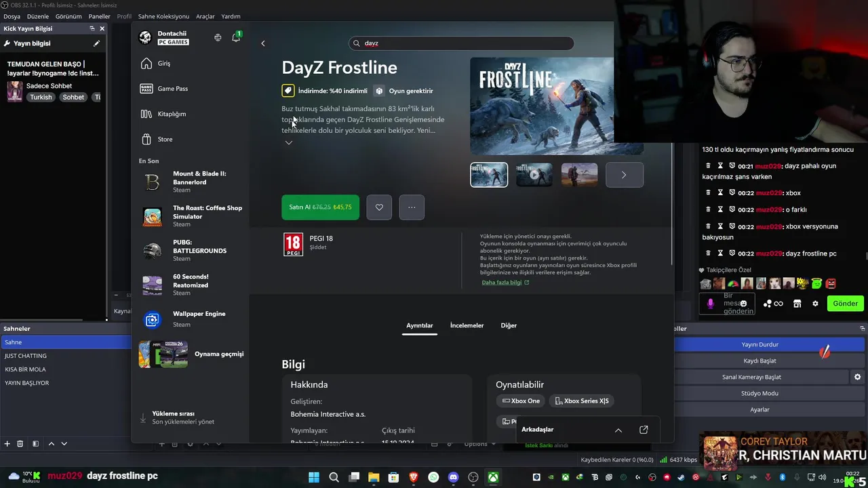Select KISA BİR MOLA scene
The height and width of the screenshot is (488, 868).
tap(66, 369)
